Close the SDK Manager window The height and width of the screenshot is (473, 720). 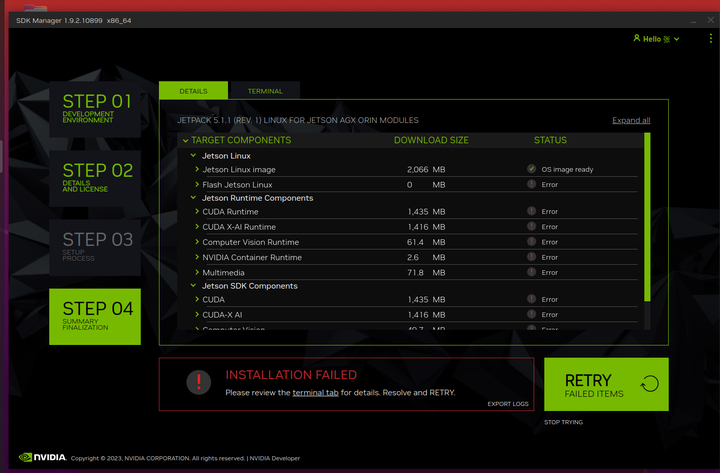coord(710,20)
